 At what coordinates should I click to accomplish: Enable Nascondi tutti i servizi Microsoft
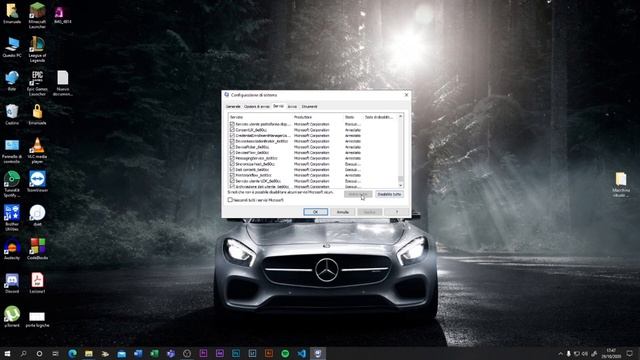[230, 200]
